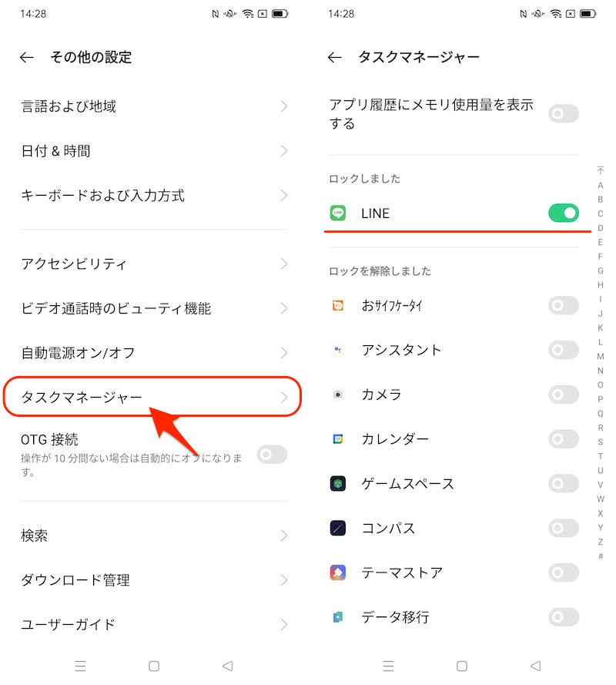Tap the Google Assistant app icon
Screen dimensions: 616x685
point(337,350)
